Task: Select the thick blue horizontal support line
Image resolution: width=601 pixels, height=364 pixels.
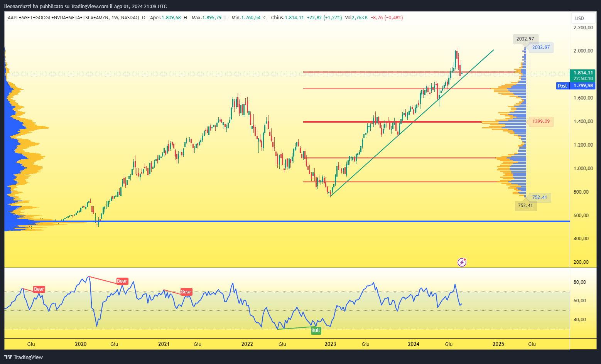Action: click(287, 221)
